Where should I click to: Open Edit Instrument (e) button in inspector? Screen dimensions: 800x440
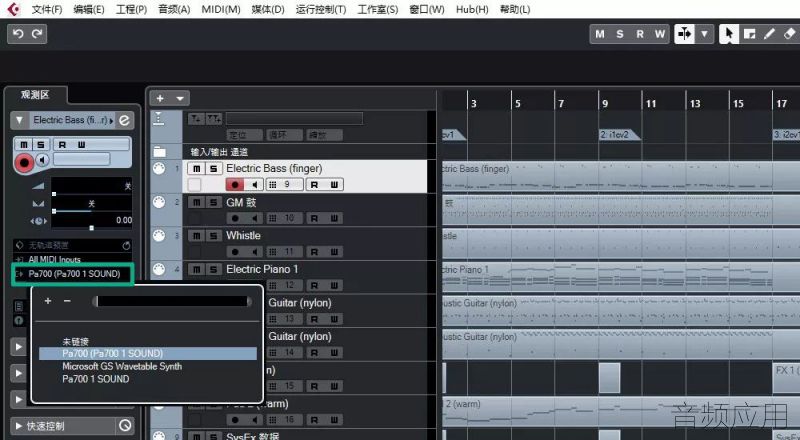(124, 120)
